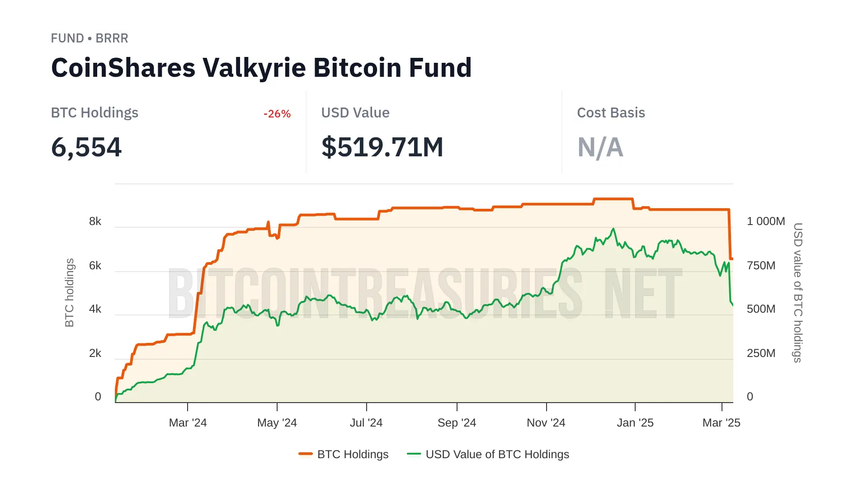Click the FUND • BRRR ticker label
This screenshot has height=488, width=868.
[90, 38]
